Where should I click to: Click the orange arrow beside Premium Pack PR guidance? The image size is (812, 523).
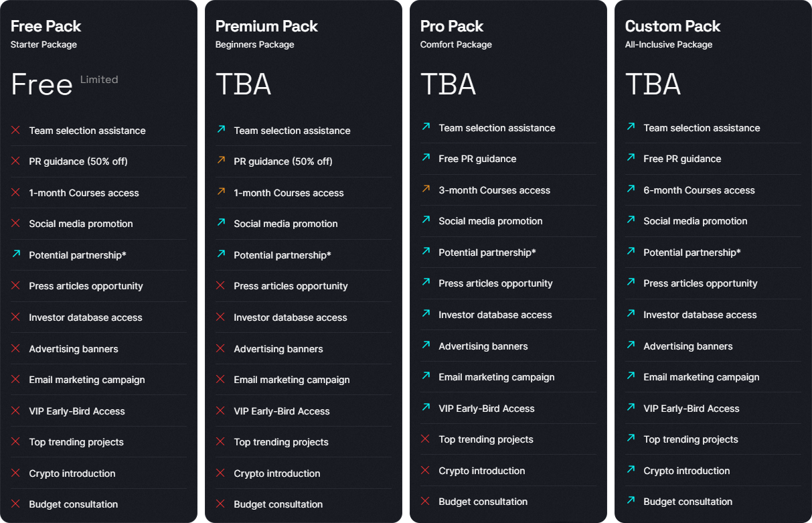tap(220, 161)
